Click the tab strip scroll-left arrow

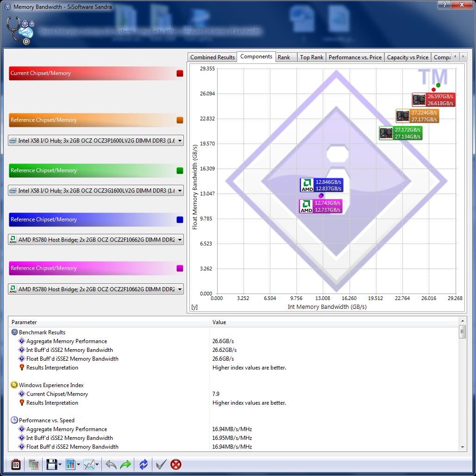(455, 56)
